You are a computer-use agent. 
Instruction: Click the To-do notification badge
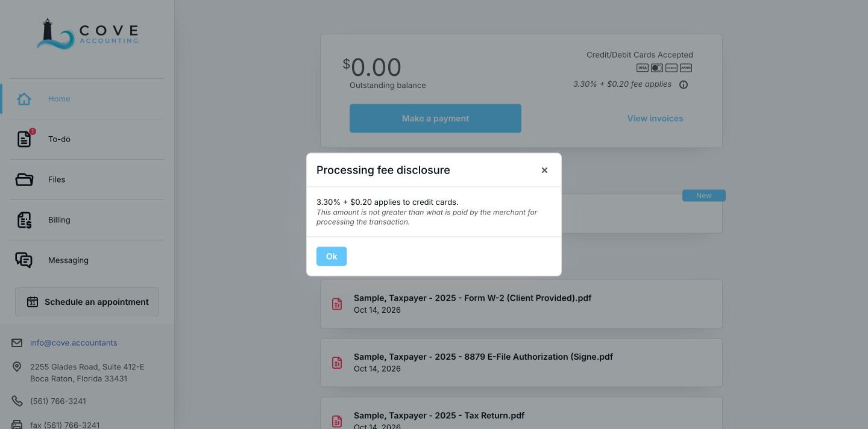[33, 131]
